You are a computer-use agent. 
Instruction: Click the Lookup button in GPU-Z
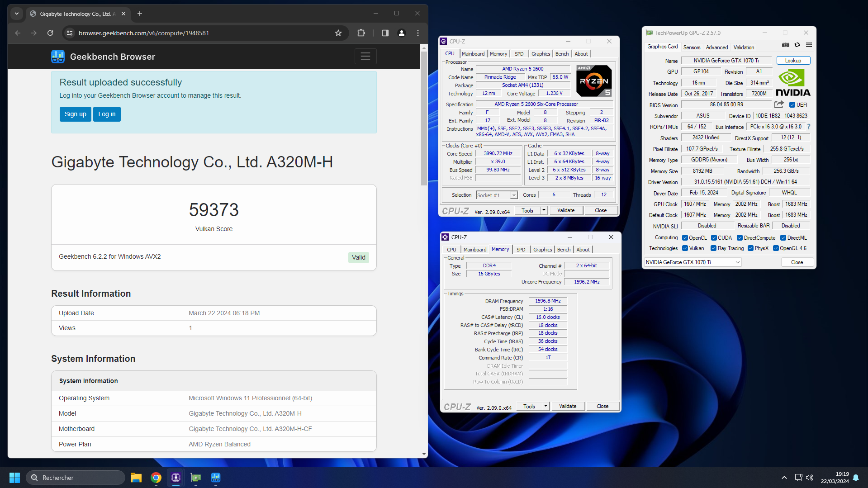coord(793,61)
